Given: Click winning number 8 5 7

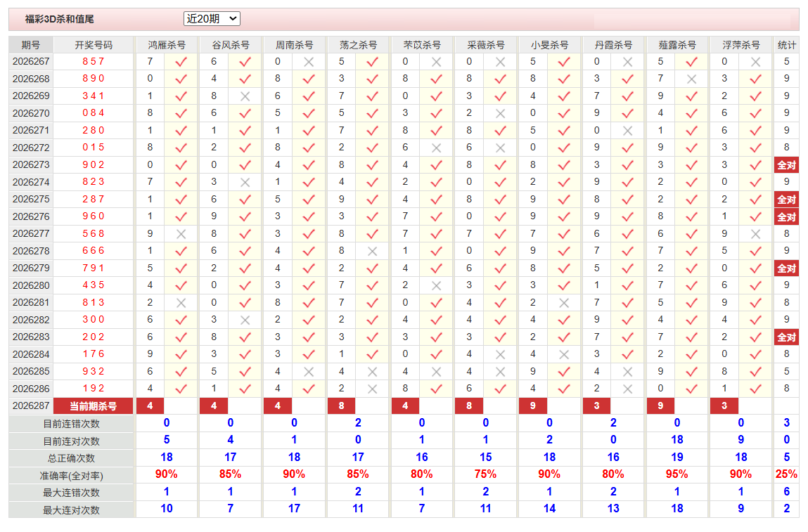Looking at the screenshot, I should [94, 61].
